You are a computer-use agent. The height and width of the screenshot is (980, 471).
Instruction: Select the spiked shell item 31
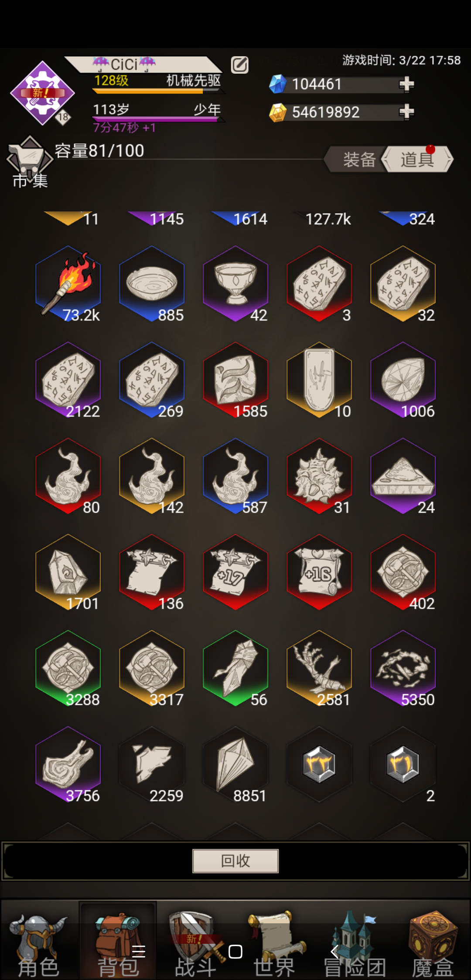tap(319, 476)
